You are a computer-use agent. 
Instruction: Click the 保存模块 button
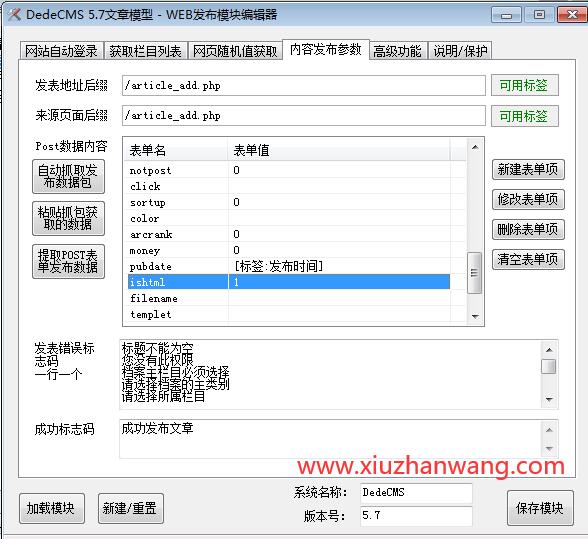click(540, 508)
